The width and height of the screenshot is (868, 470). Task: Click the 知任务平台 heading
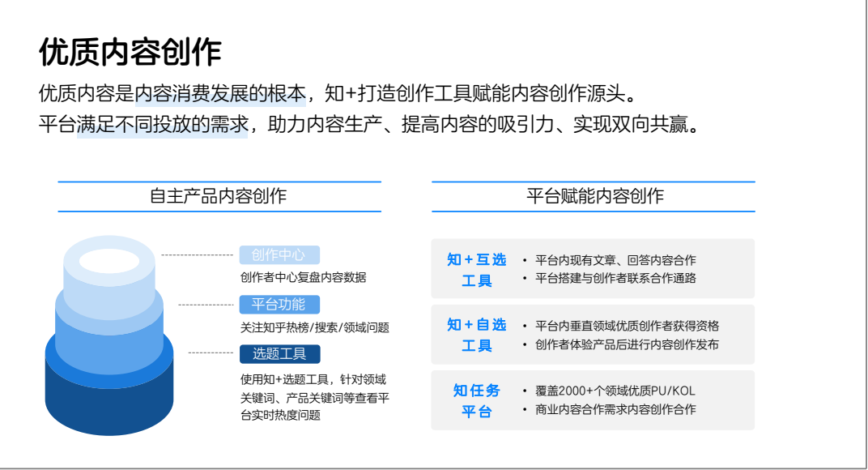tap(477, 401)
